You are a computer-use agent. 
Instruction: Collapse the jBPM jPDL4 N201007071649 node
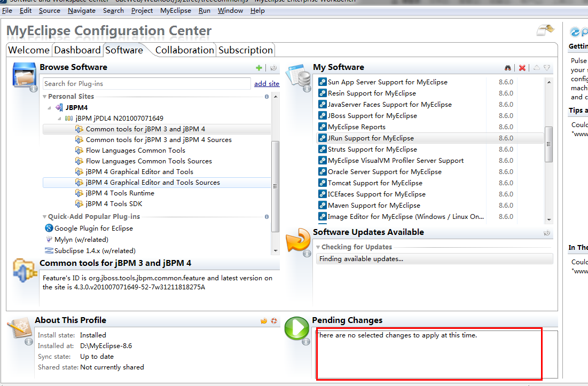coord(60,119)
